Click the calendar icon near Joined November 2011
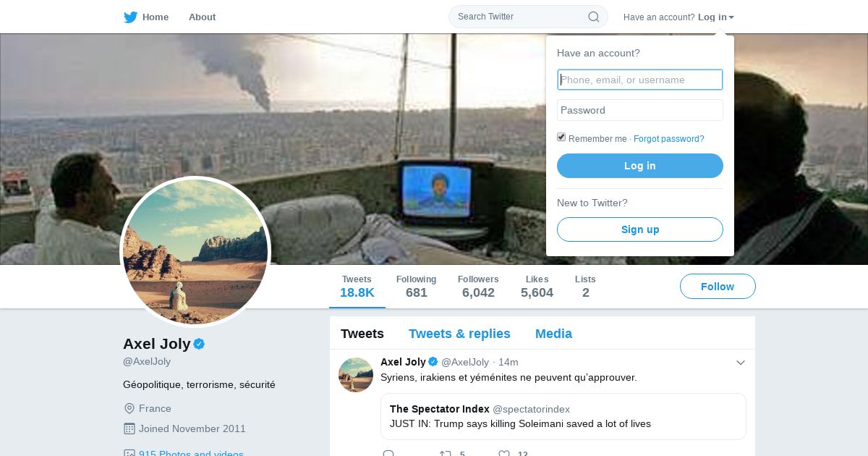The image size is (868, 456). (x=129, y=428)
